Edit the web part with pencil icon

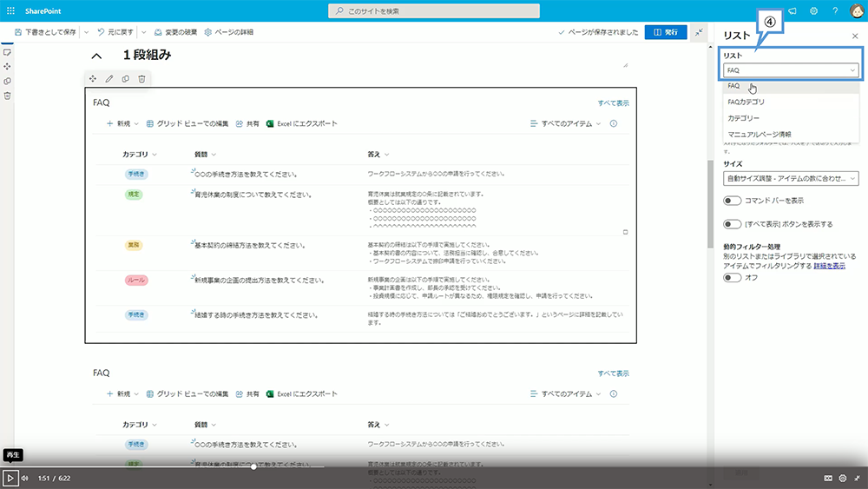coord(109,79)
